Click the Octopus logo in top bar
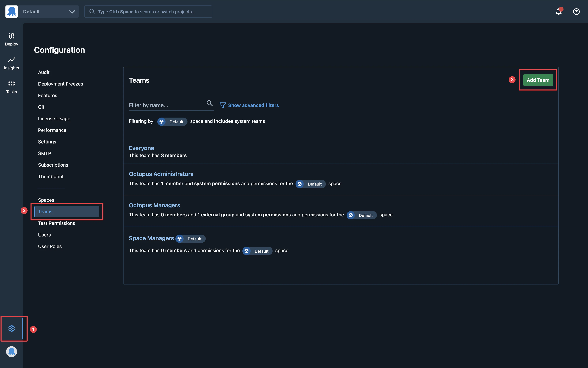This screenshot has height=368, width=588. pyautogui.click(x=11, y=12)
